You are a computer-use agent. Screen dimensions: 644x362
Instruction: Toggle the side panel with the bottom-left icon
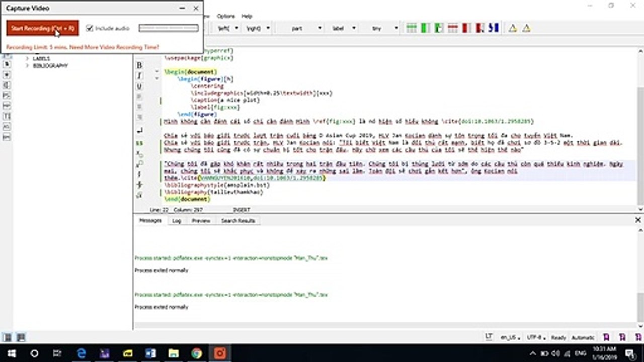[8, 337]
